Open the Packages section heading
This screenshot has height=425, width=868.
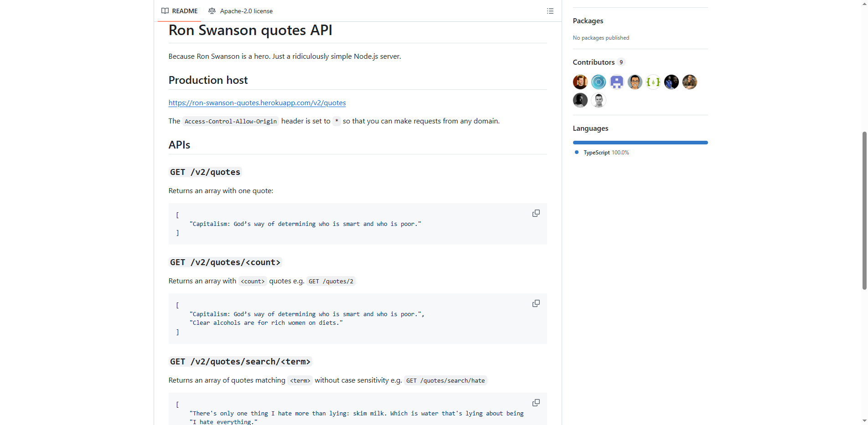[588, 20]
